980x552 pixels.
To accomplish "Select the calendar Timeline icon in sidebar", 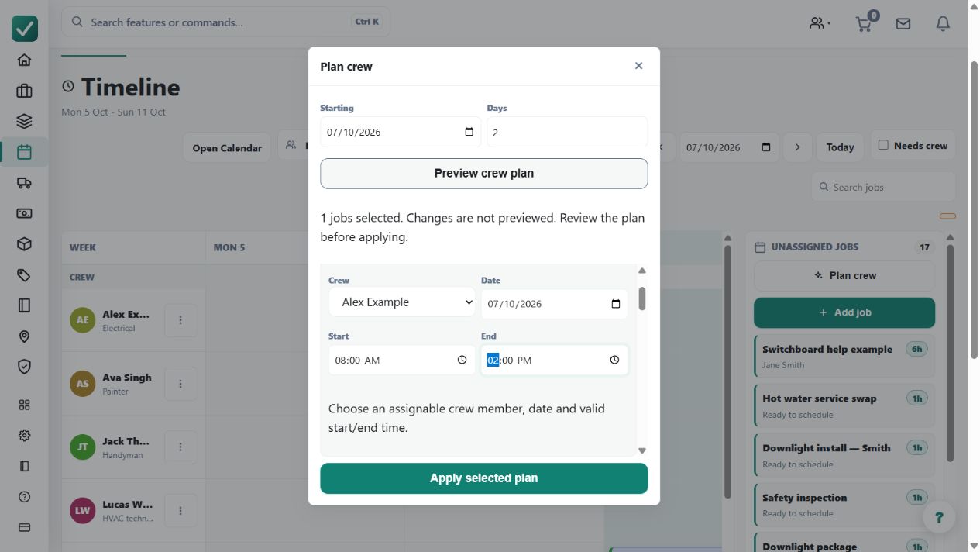I will pyautogui.click(x=24, y=152).
